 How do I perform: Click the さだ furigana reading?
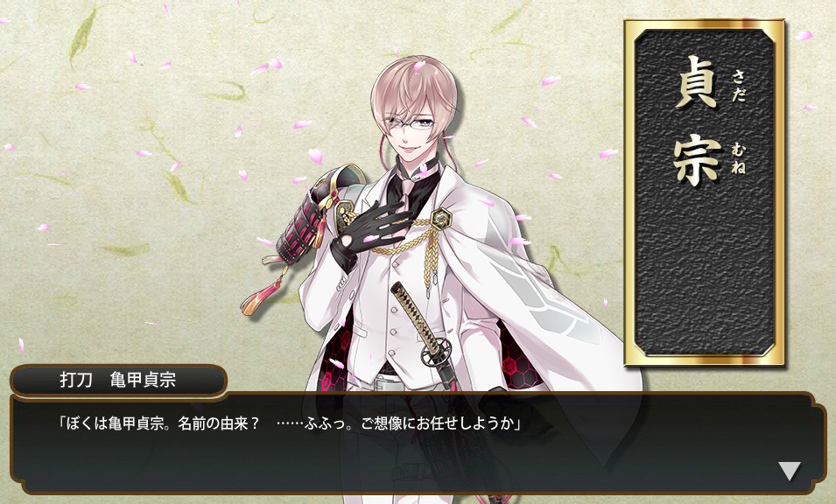coord(739,85)
